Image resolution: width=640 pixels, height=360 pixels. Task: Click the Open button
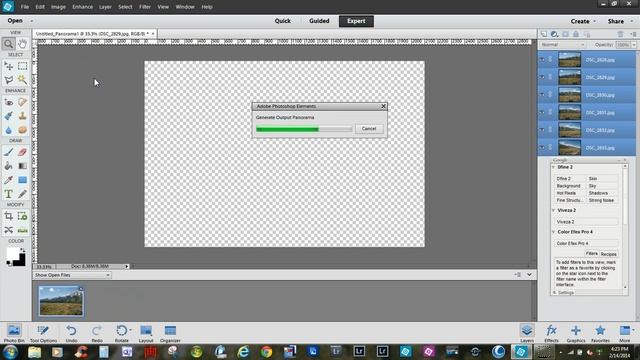15,21
